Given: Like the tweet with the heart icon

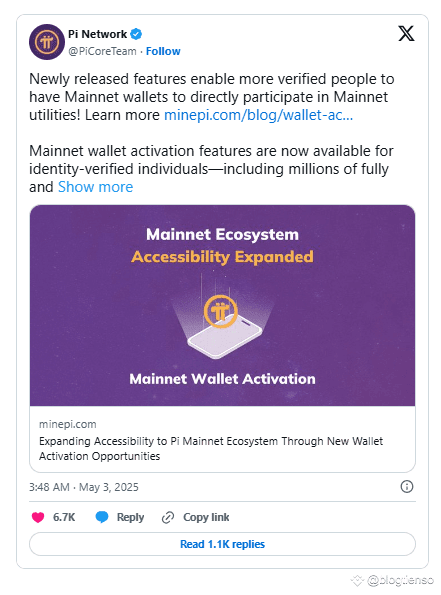Looking at the screenshot, I should tap(38, 517).
